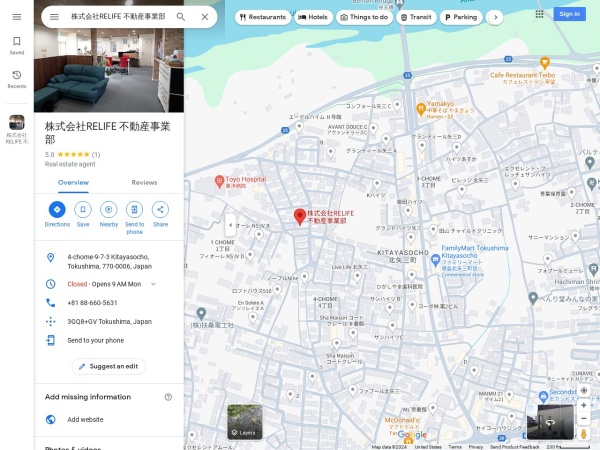
Task: Filter by Parking chip
Action: pos(461,17)
